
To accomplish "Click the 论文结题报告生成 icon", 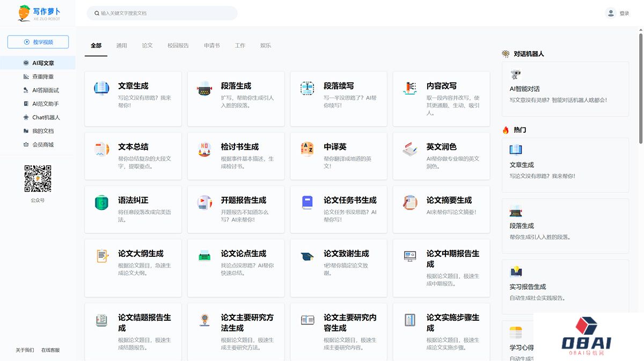I will (101, 320).
